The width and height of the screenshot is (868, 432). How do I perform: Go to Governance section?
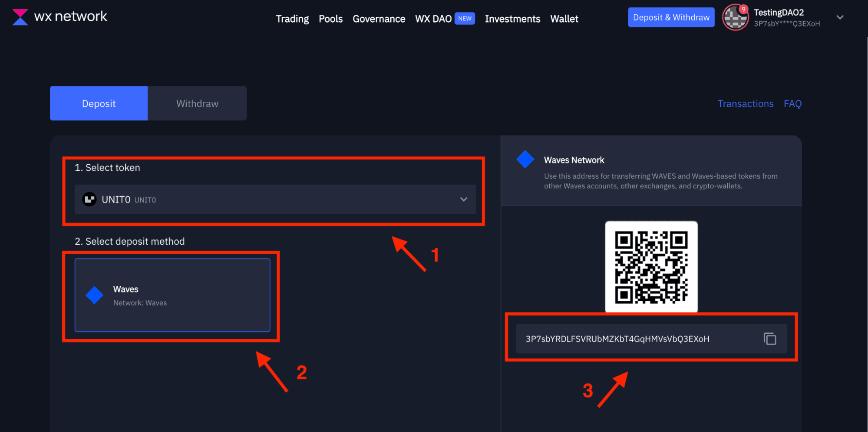tap(379, 19)
